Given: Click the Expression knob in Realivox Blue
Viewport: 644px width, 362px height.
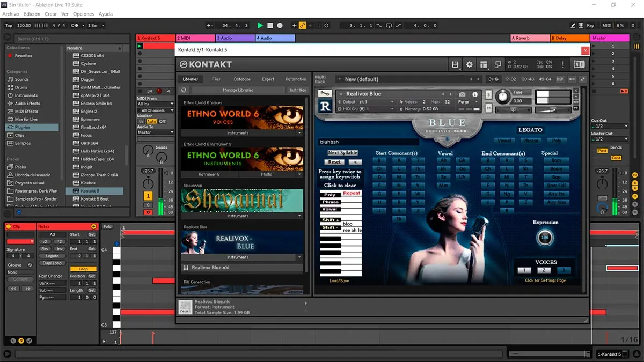Looking at the screenshot, I should [x=545, y=237].
